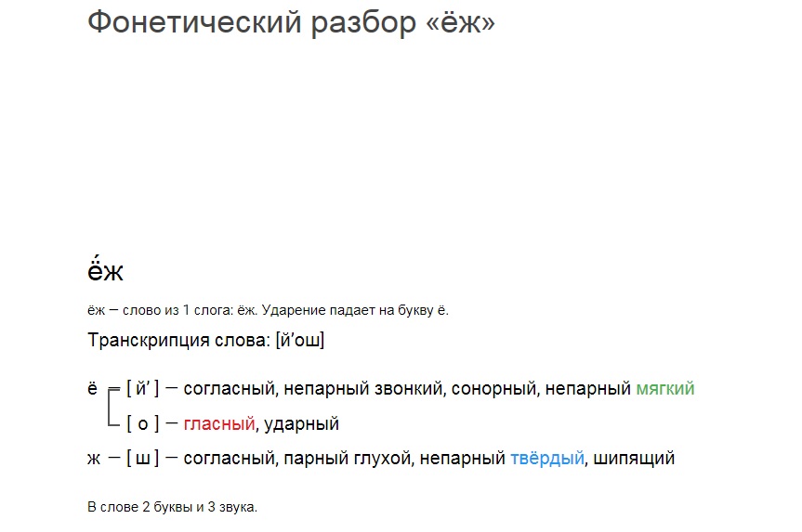Click the word шипящий in the last row
This screenshot has width=802, height=532.
634,459
